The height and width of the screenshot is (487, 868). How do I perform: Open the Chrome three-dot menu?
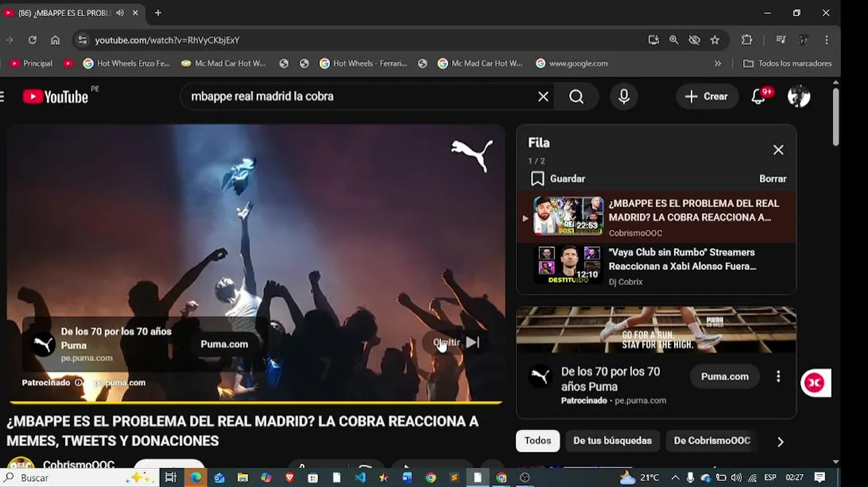point(826,40)
